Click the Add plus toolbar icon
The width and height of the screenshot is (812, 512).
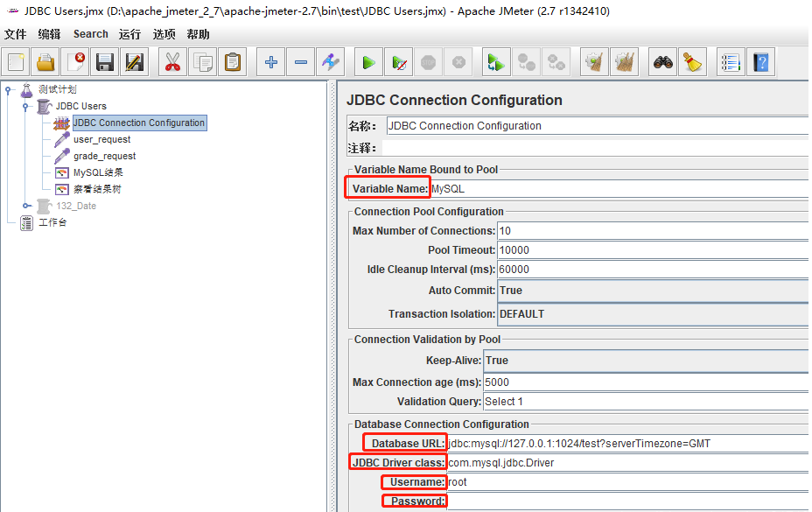pos(270,62)
